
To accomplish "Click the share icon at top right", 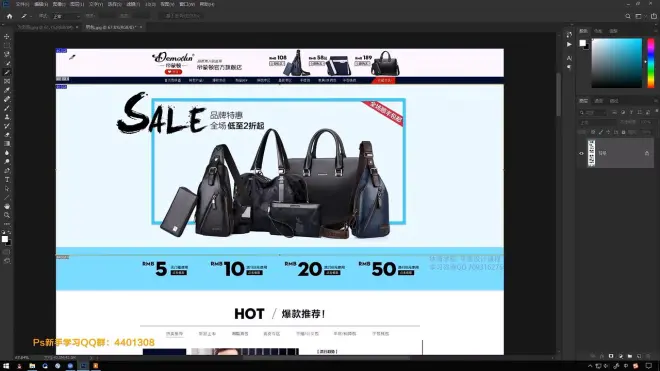I will tap(654, 16).
